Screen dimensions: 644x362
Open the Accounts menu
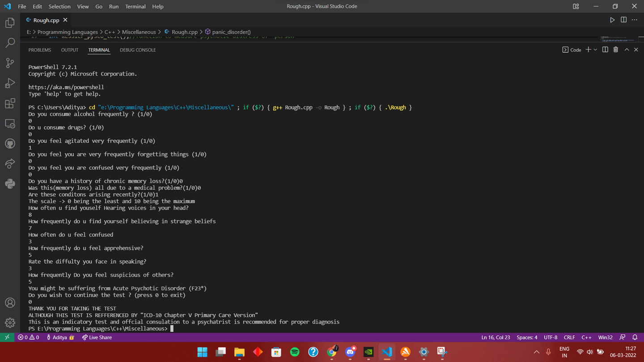[x=10, y=303]
